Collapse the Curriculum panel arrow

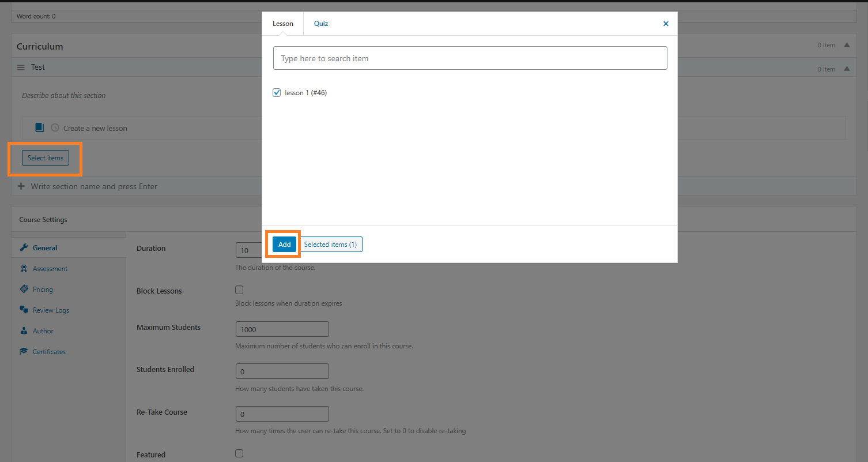tap(847, 45)
